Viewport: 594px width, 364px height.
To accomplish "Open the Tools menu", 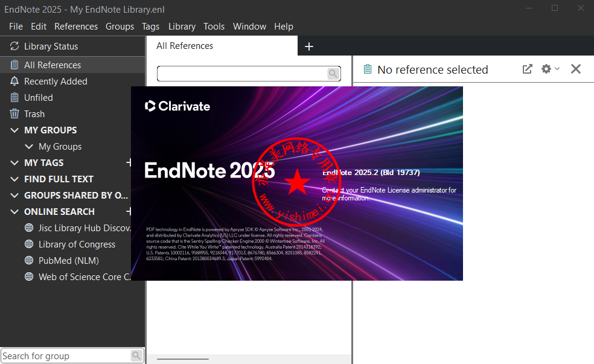I will coord(214,27).
